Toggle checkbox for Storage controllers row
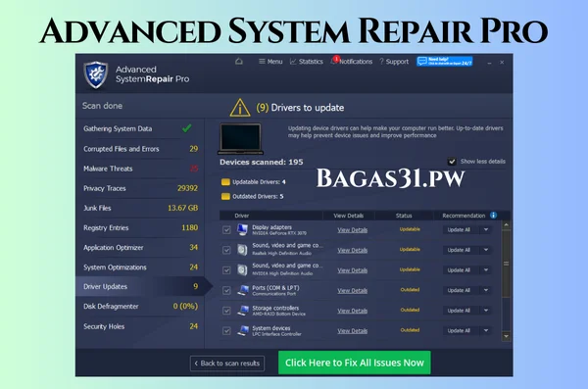Viewport: 588px width, 389px height. (x=226, y=311)
